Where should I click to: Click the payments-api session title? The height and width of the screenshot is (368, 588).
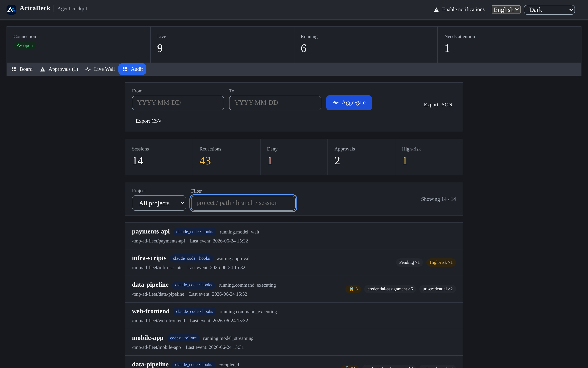(151, 231)
